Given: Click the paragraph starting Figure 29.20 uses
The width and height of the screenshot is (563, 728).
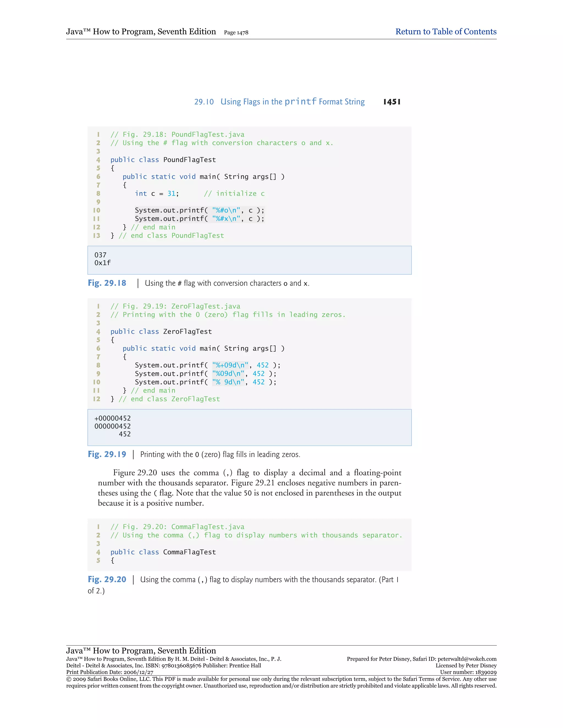Looking at the screenshot, I should (x=250, y=488).
